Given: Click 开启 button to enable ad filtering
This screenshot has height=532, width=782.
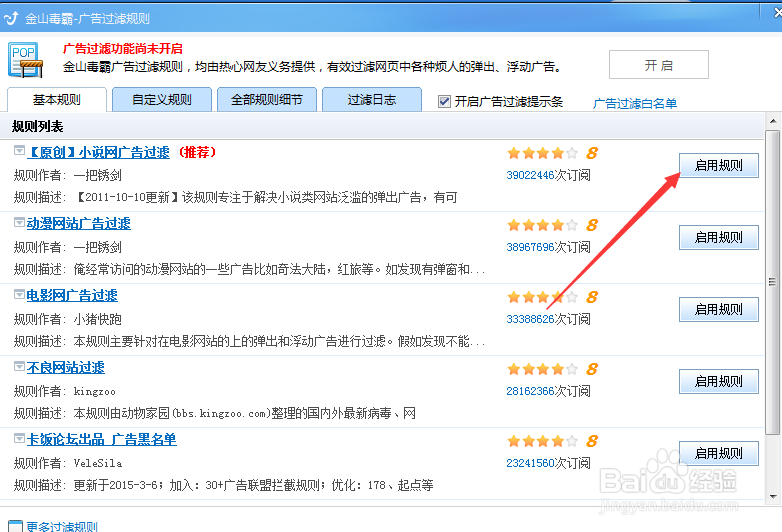Looking at the screenshot, I should coord(659,65).
